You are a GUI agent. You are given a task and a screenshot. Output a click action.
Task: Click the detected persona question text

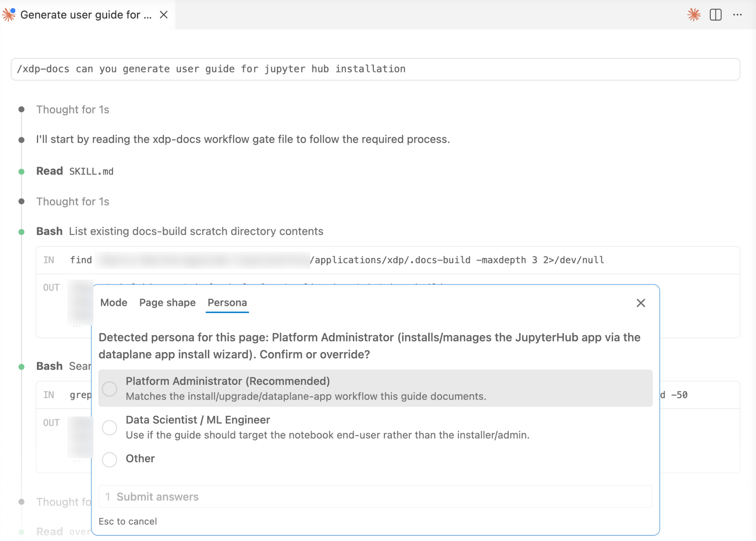370,346
